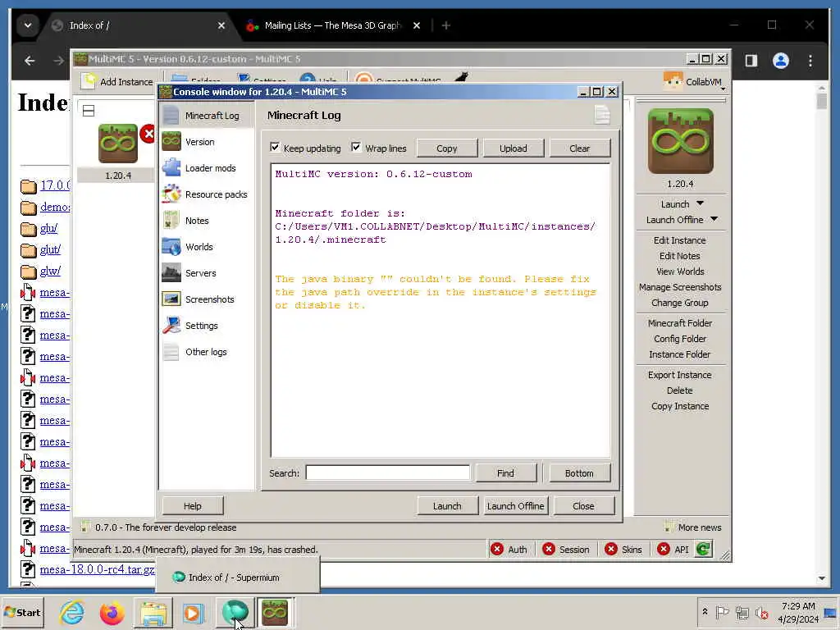840x630 pixels.
Task: Expand the Launch Offline dropdown arrow
Action: (714, 219)
